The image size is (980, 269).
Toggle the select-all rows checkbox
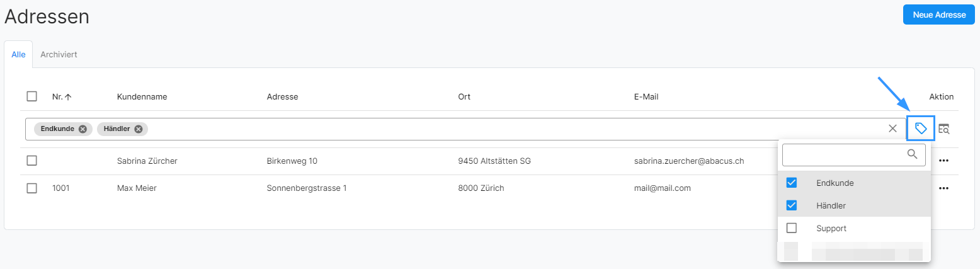tap(32, 96)
